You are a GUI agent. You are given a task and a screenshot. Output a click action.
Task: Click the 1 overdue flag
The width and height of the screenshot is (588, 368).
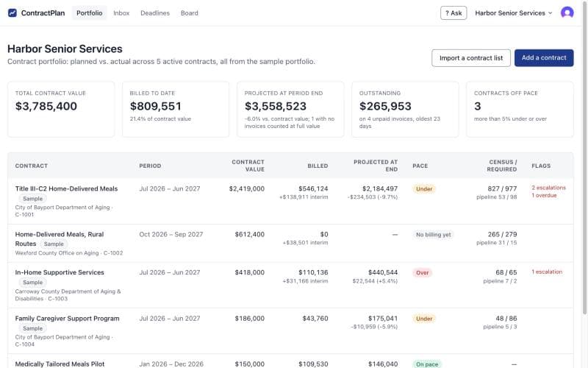point(544,195)
